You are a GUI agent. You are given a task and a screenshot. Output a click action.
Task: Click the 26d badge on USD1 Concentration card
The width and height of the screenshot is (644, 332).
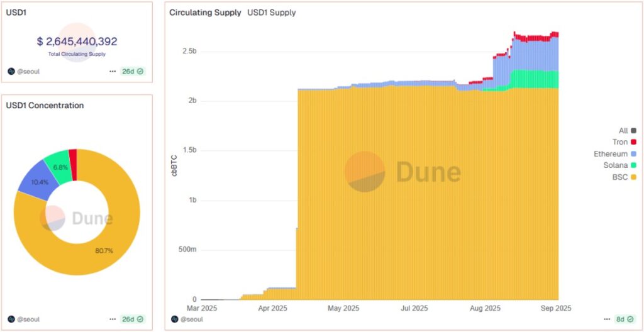(133, 319)
